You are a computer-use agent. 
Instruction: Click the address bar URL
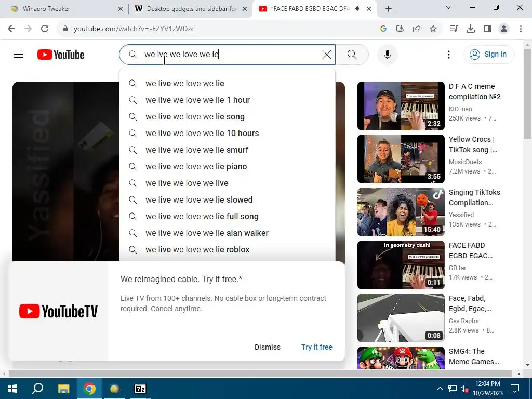134,29
